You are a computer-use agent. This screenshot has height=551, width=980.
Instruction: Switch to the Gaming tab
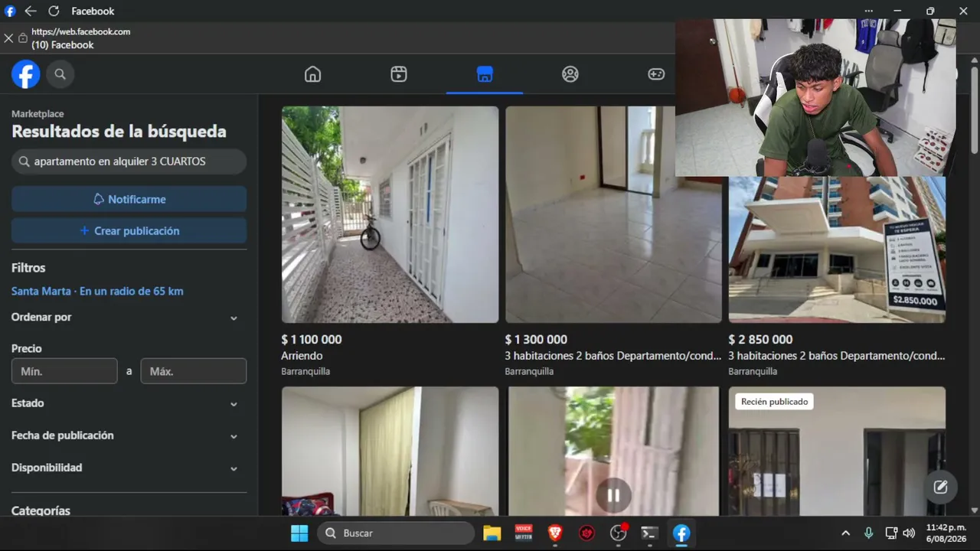tap(656, 74)
